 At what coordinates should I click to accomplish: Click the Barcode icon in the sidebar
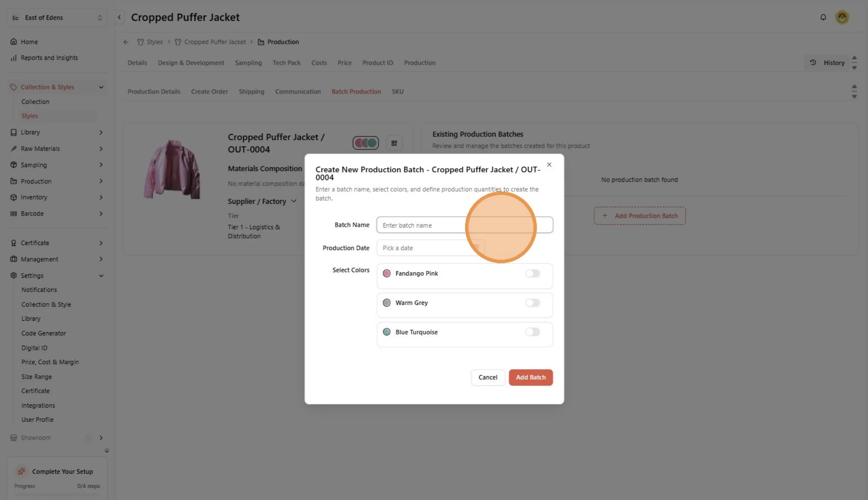(x=14, y=214)
